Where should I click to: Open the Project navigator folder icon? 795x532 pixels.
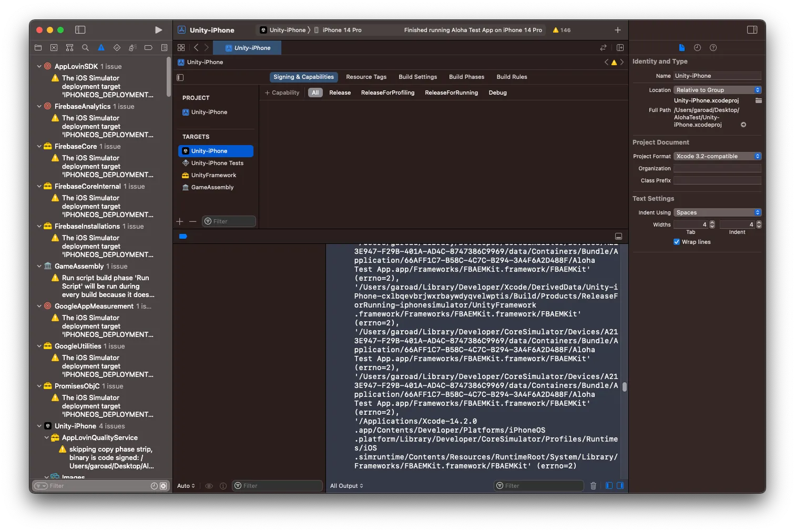(38, 48)
